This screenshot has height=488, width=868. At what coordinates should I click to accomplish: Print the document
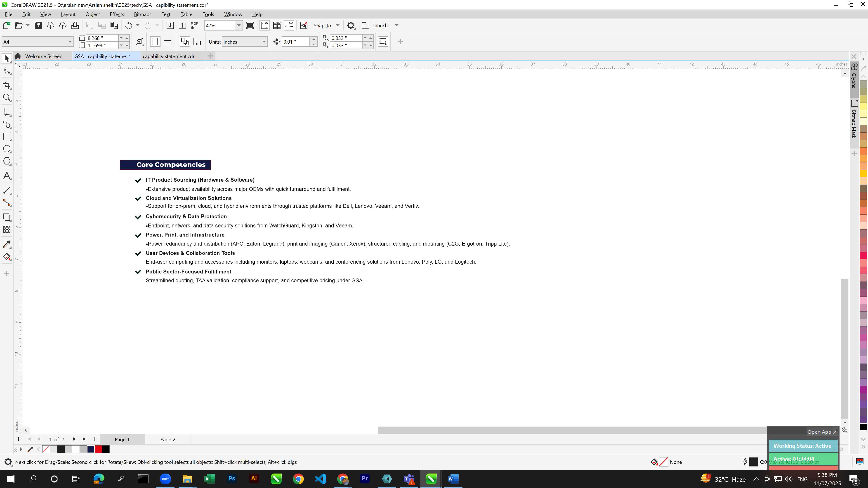tap(75, 25)
